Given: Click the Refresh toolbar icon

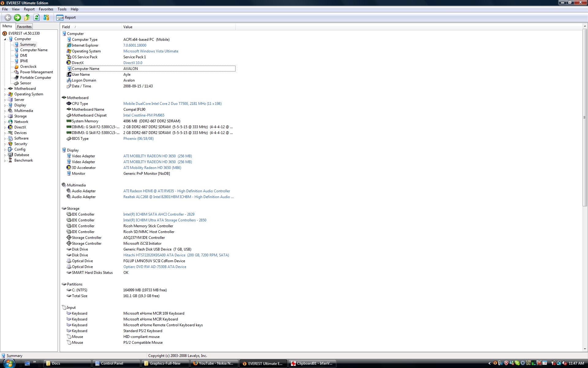Looking at the screenshot, I should tap(37, 17).
